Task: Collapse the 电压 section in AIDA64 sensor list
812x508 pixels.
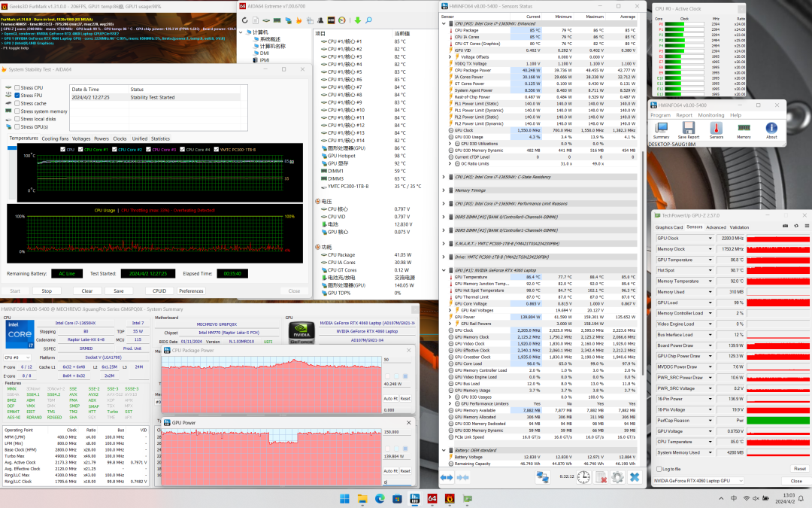Action: click(x=318, y=201)
